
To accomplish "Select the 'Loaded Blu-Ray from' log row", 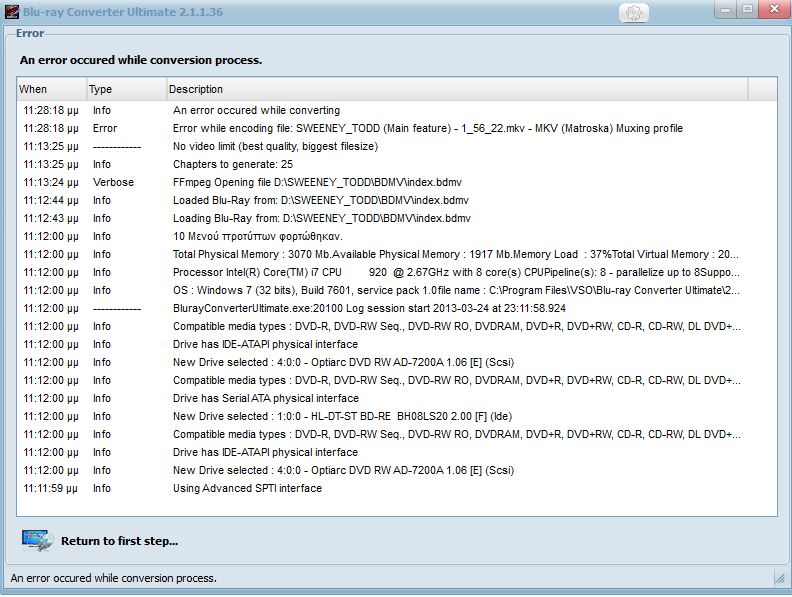I will click(397, 201).
